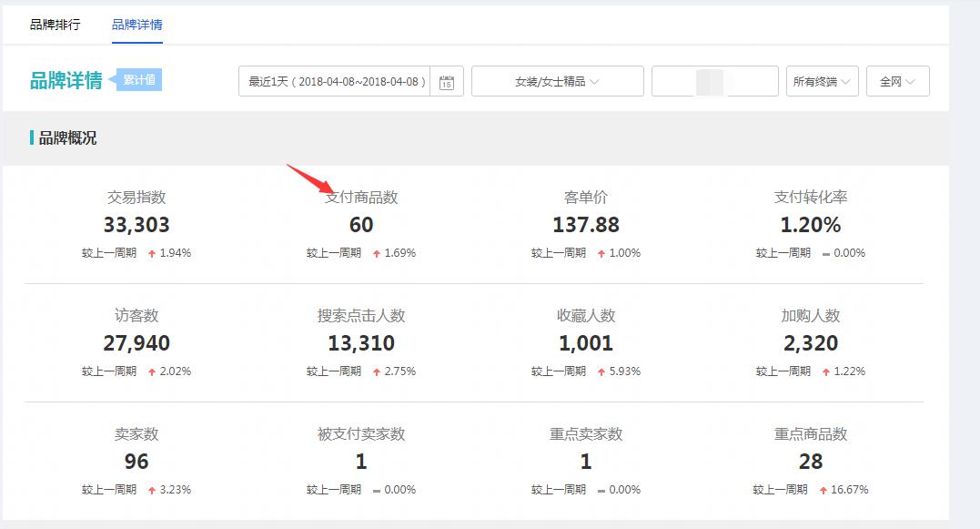Image resolution: width=980 pixels, height=529 pixels.
Task: Click red up arrow under 交易指数
Action: pos(152,253)
